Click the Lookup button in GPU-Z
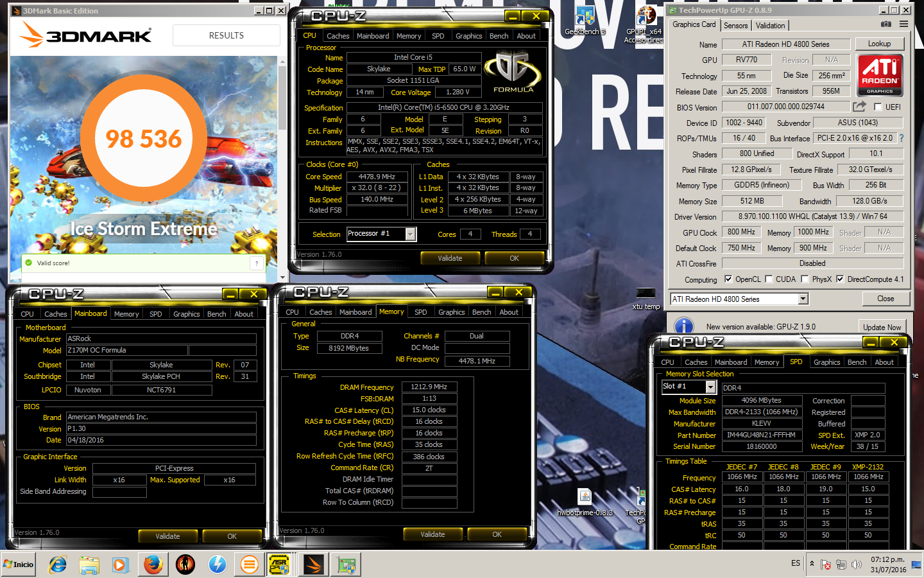Image resolution: width=924 pixels, height=578 pixels. 879,44
